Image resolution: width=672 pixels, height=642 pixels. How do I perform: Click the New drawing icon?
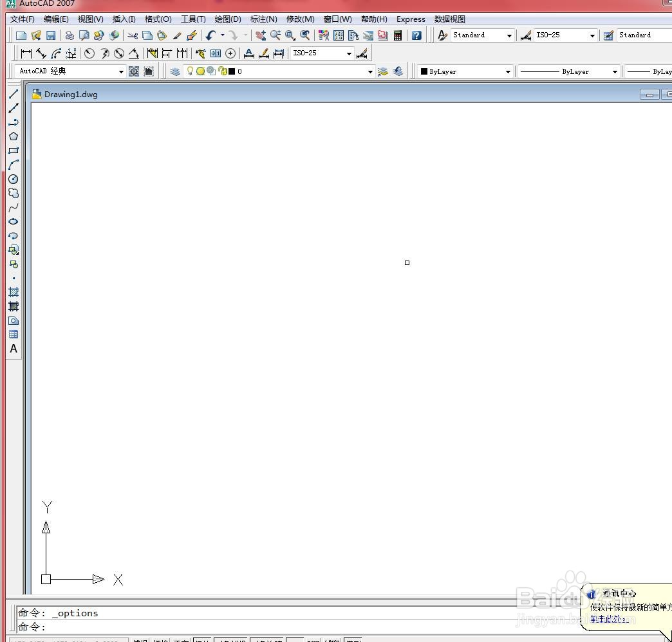[21, 35]
